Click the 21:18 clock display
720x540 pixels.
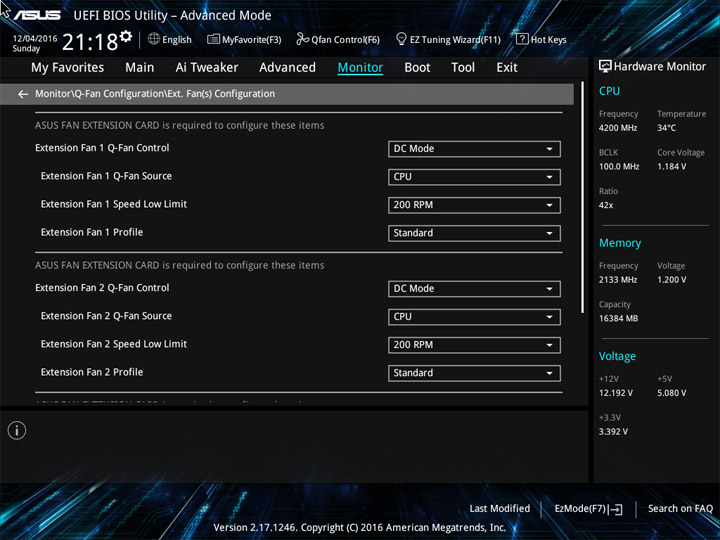point(90,42)
